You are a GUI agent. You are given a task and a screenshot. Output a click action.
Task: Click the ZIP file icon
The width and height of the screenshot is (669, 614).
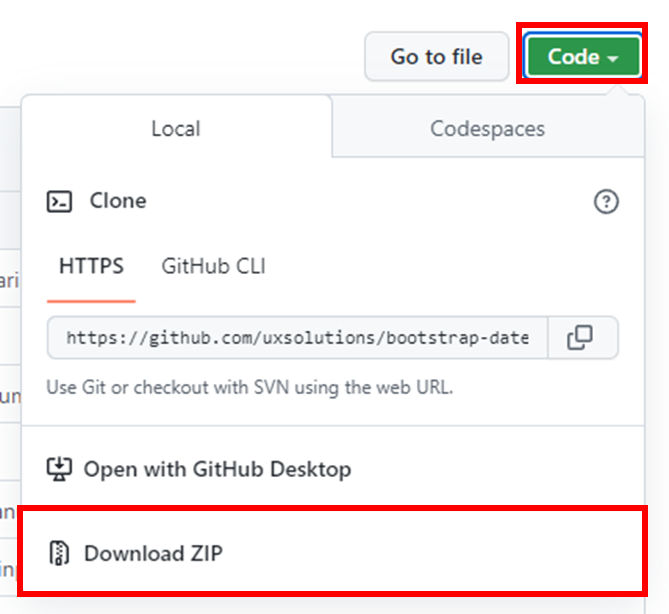(59, 553)
